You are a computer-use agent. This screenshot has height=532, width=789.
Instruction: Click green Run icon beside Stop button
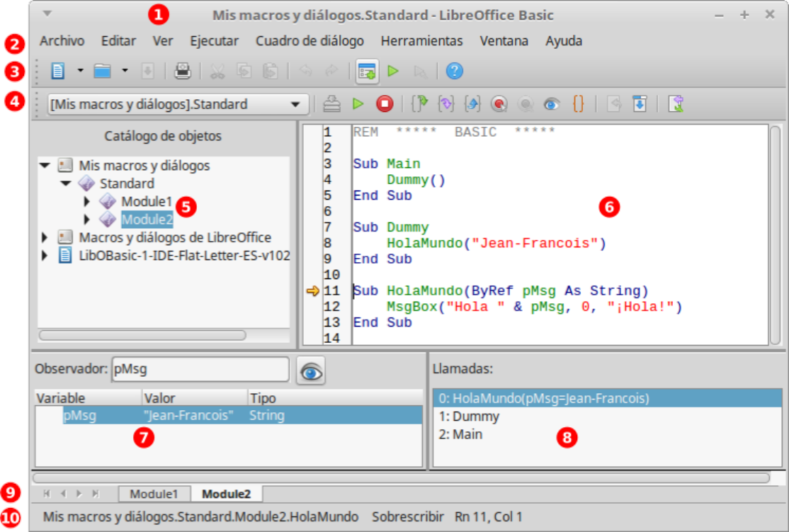pos(358,104)
